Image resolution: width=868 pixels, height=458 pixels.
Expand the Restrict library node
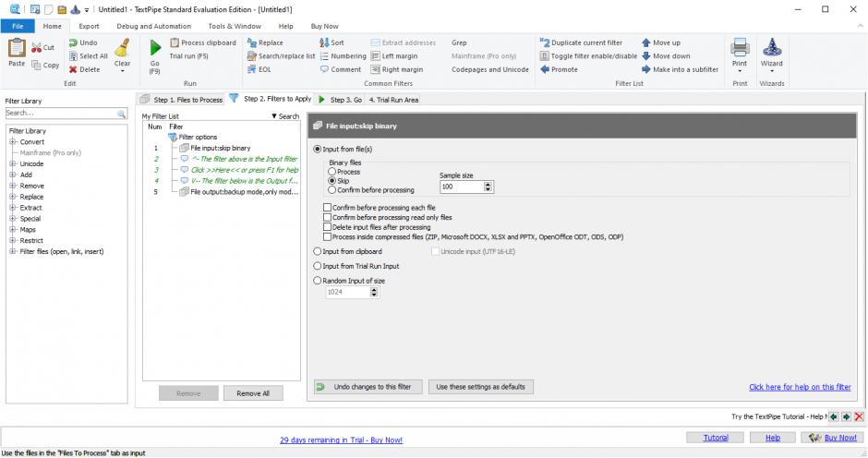coord(12,240)
